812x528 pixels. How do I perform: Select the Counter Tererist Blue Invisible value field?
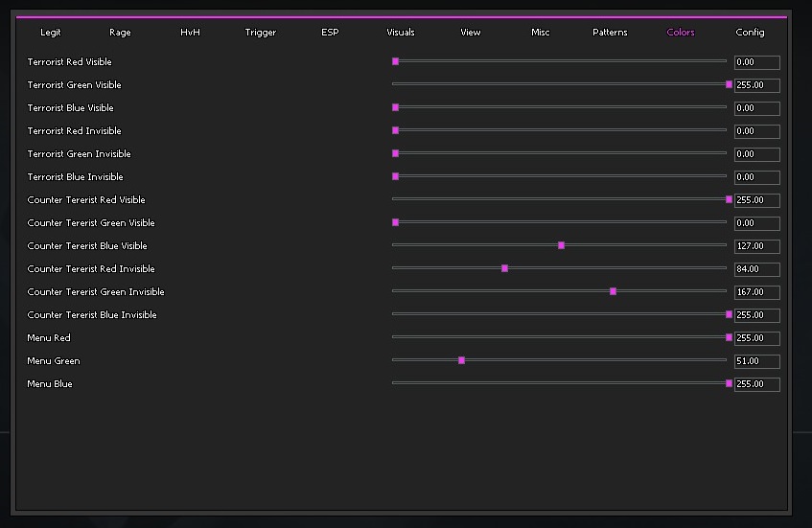pos(756,315)
